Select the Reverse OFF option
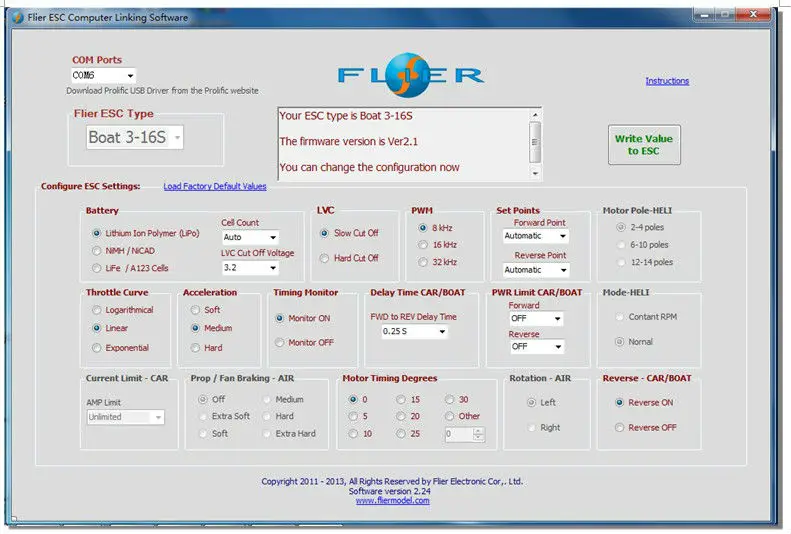Screen dimensions: 791x534 pos(620,427)
